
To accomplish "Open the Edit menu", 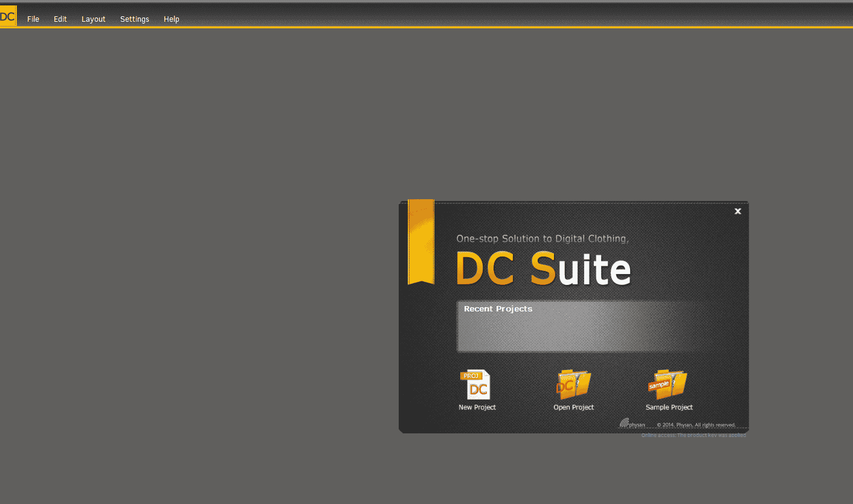I will click(60, 19).
